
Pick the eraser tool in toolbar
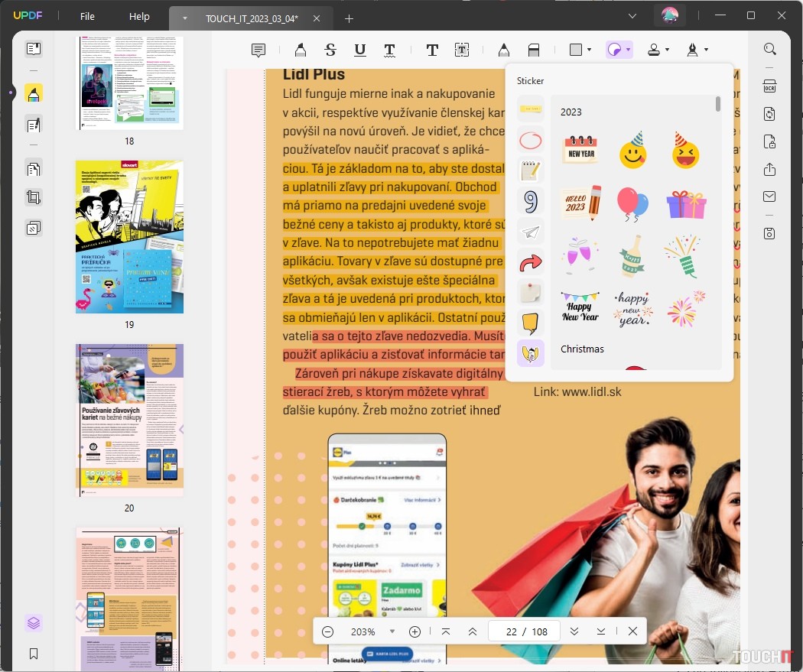coord(534,50)
